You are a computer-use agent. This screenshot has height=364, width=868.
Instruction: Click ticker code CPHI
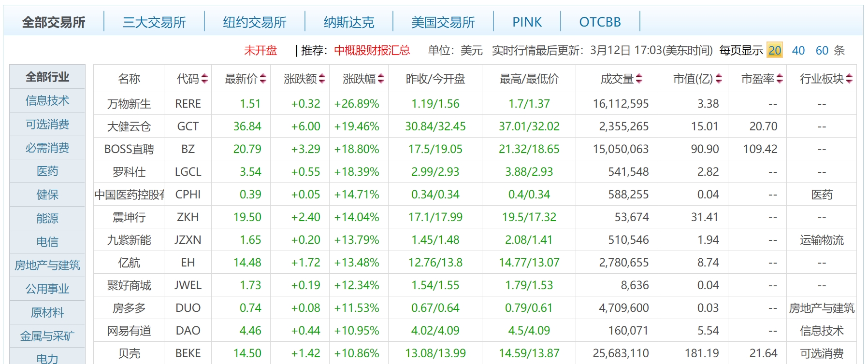click(x=188, y=195)
